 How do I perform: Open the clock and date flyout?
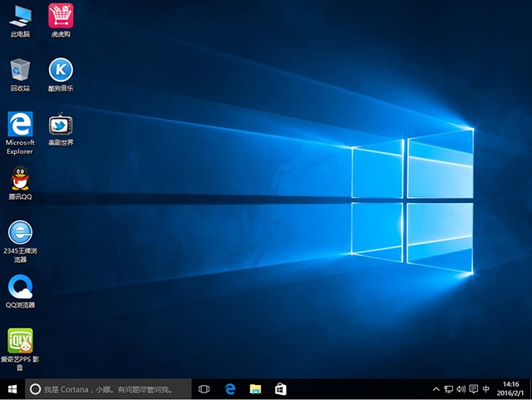510,389
